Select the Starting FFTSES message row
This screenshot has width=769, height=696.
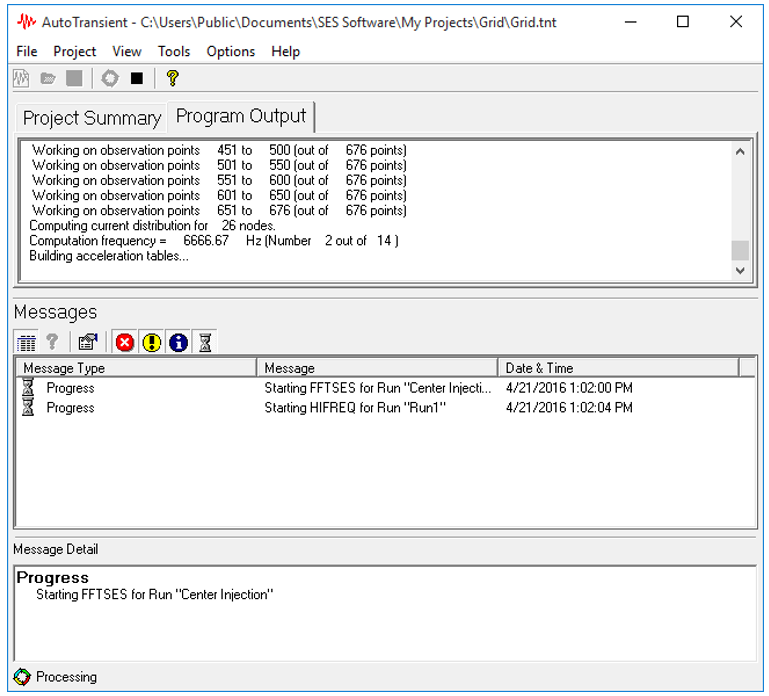[x=385, y=388]
